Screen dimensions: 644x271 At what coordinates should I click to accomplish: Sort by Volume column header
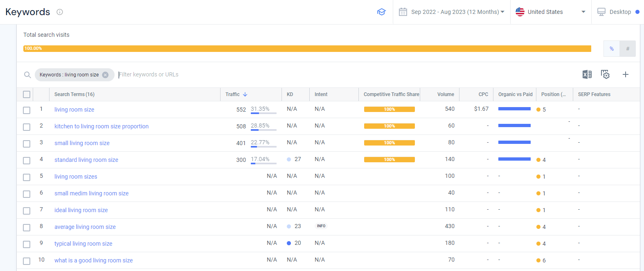[446, 94]
